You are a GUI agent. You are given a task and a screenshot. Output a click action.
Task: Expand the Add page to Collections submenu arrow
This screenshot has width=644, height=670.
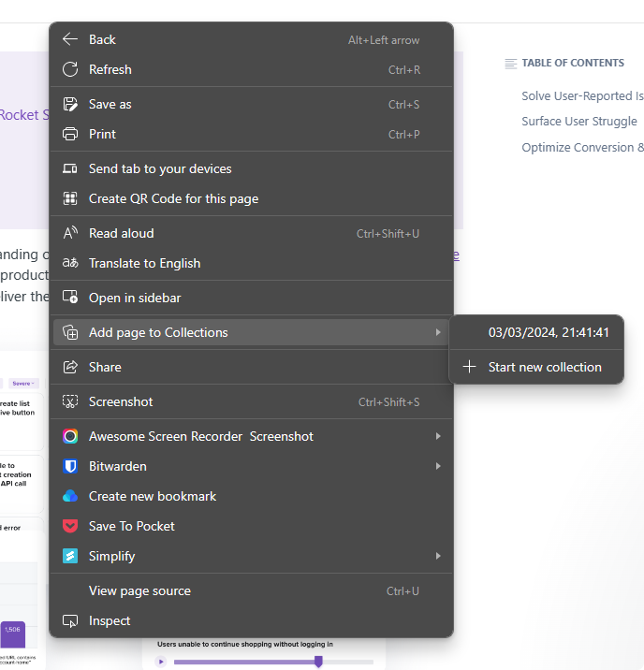pos(437,332)
